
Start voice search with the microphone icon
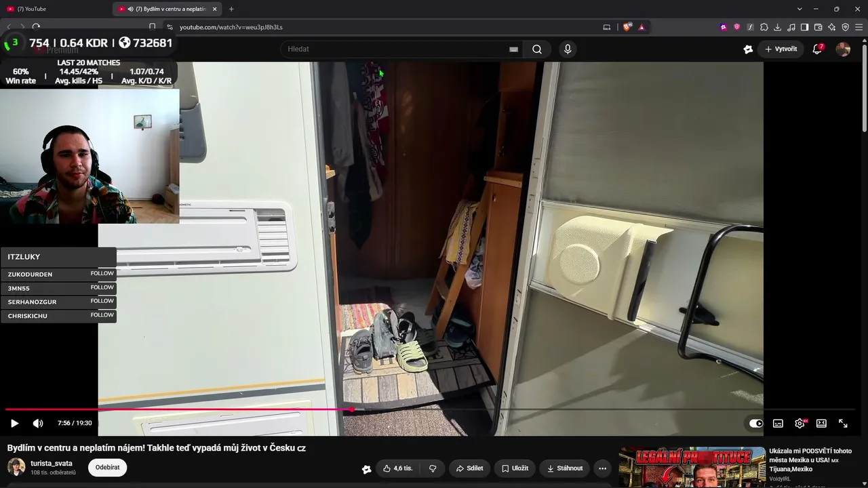pyautogui.click(x=568, y=49)
